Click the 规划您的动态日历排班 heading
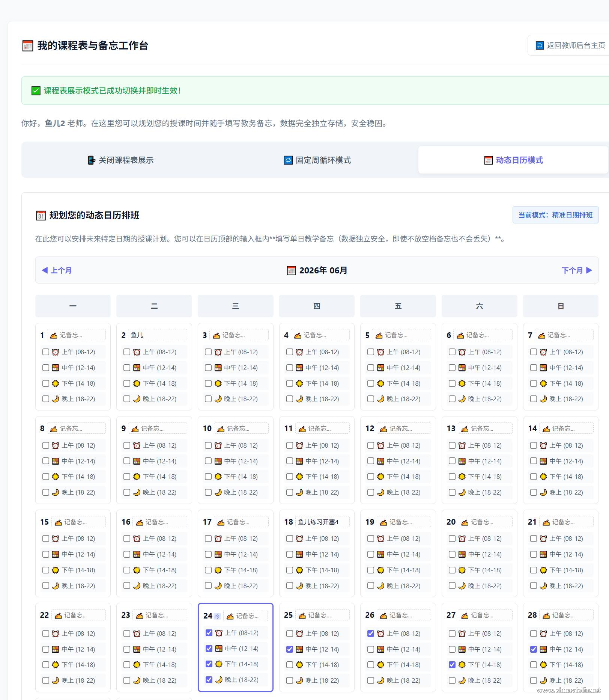609x700 pixels. [x=95, y=216]
